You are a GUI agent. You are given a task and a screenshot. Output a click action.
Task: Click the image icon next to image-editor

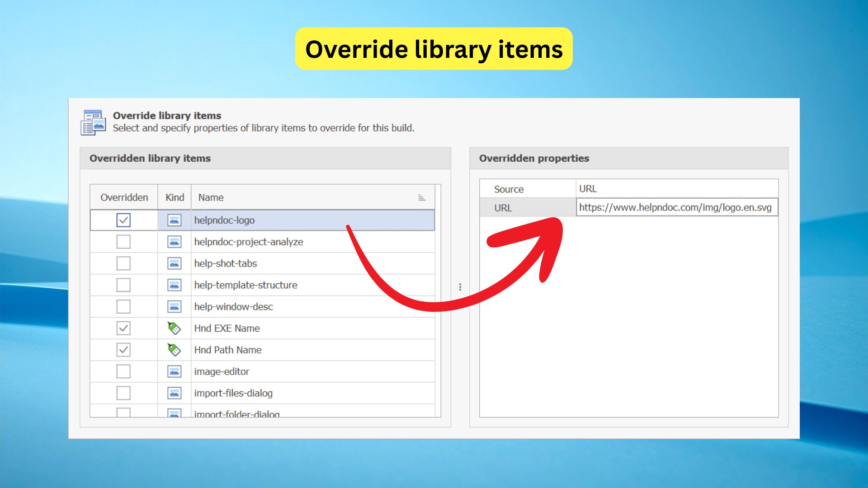(174, 371)
